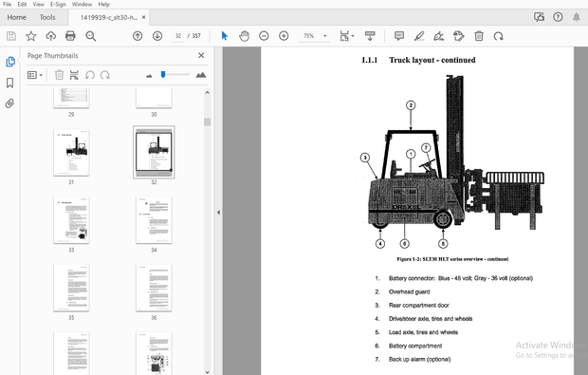
Task: Click the scrolling mode toolbar icon
Action: pyautogui.click(x=370, y=36)
